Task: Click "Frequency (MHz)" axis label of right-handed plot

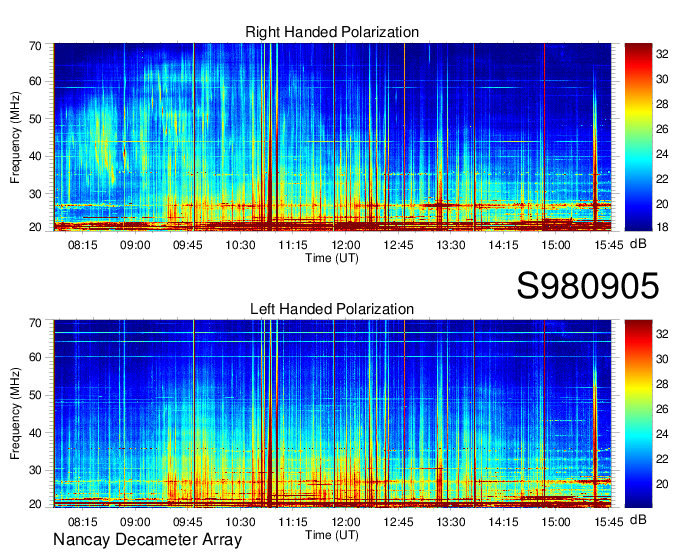Action: (x=15, y=137)
